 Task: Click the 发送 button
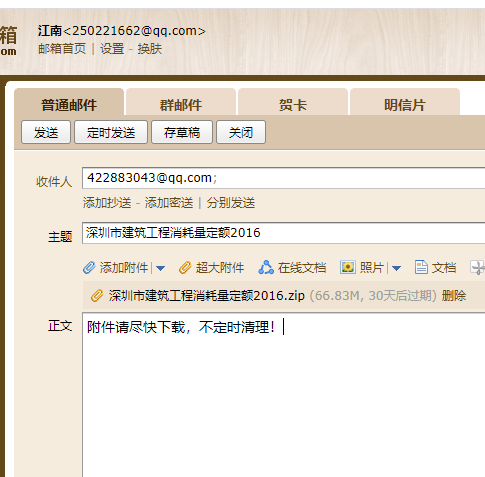[46, 132]
